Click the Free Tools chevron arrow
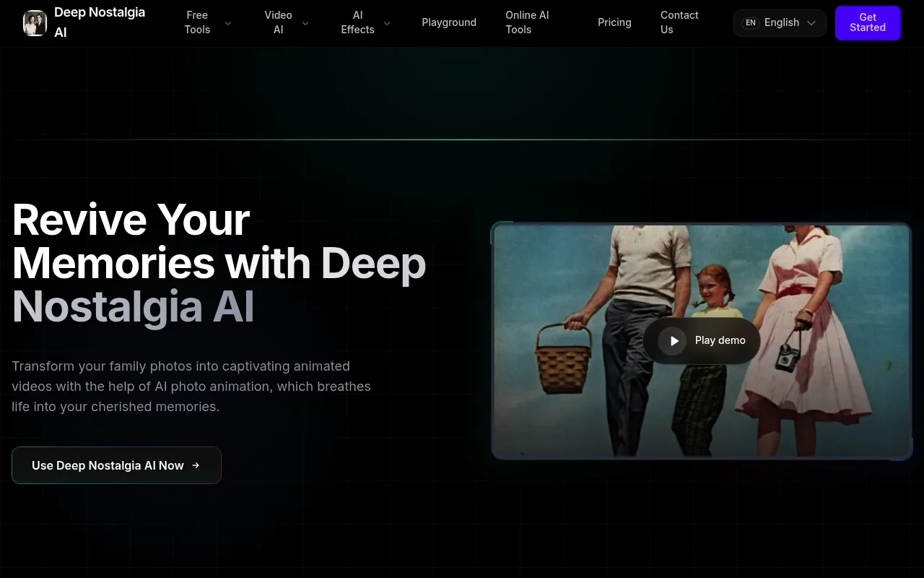Viewport: 924px width, 578px height. (228, 23)
